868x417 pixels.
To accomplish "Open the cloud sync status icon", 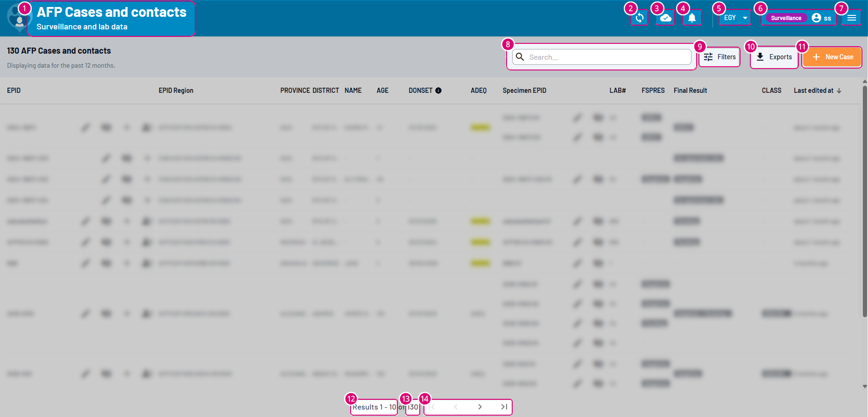I will click(665, 18).
